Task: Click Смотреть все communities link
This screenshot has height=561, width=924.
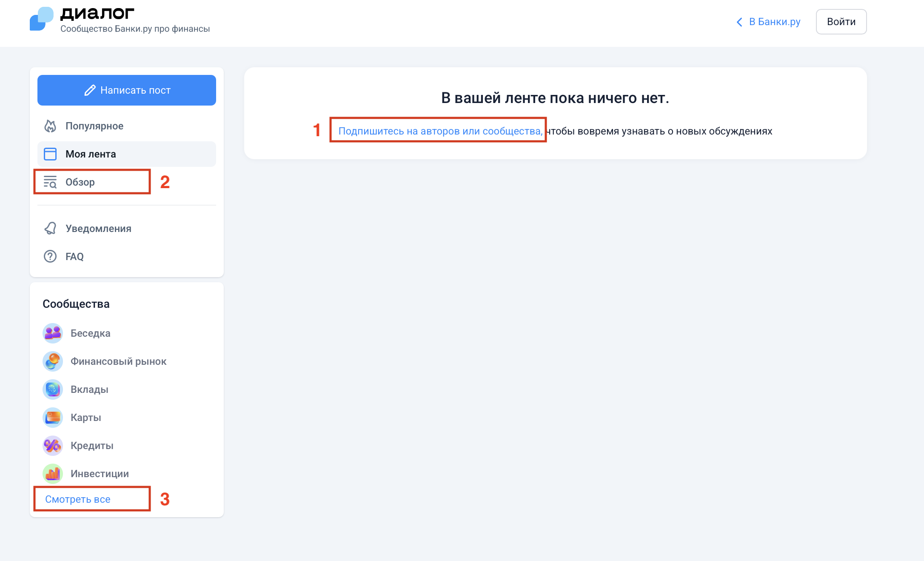Action: 78,499
